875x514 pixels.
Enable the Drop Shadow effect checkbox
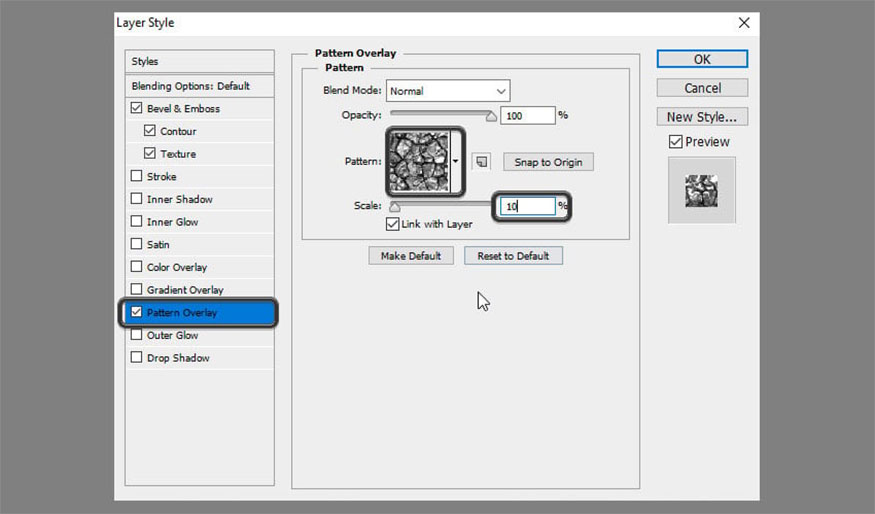(137, 358)
